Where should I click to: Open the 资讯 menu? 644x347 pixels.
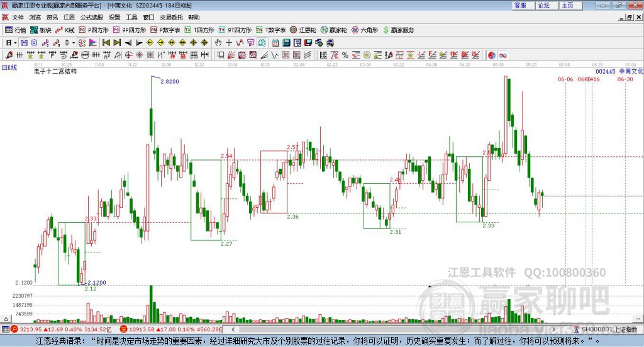pyautogui.click(x=52, y=17)
